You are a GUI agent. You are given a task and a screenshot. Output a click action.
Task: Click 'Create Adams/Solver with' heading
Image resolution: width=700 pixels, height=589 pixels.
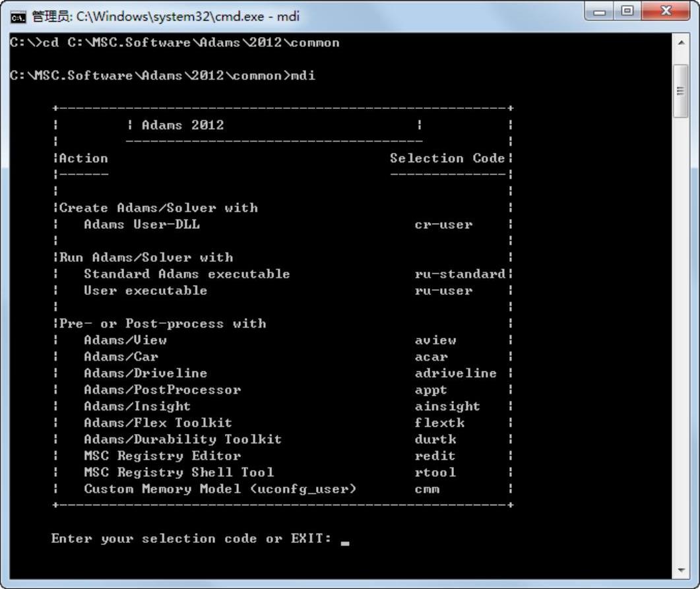(x=158, y=208)
